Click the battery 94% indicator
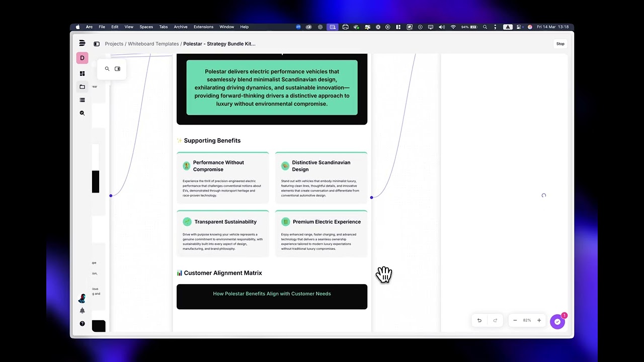 pos(468,27)
